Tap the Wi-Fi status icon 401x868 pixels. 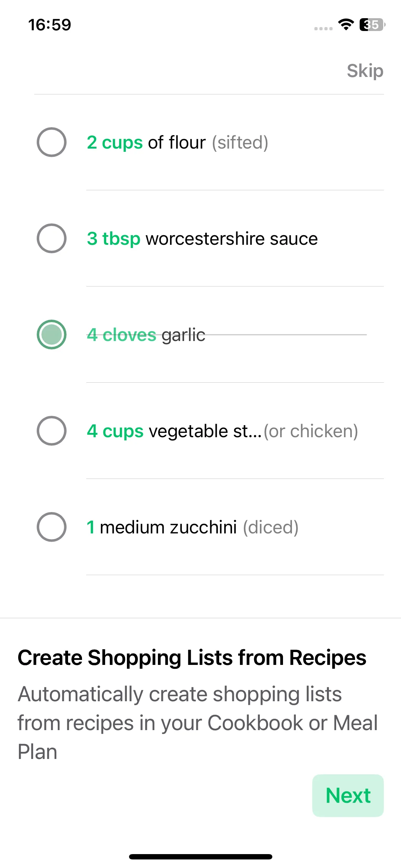[345, 25]
